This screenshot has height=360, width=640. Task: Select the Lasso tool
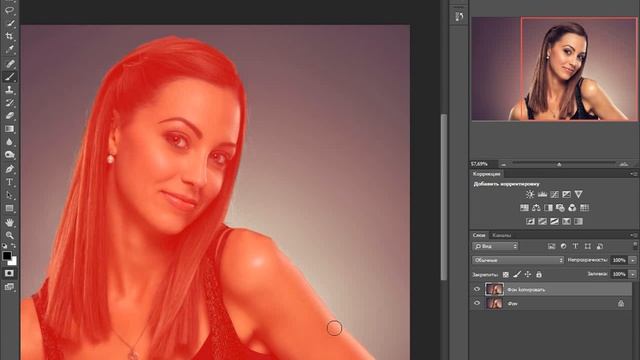point(9,10)
